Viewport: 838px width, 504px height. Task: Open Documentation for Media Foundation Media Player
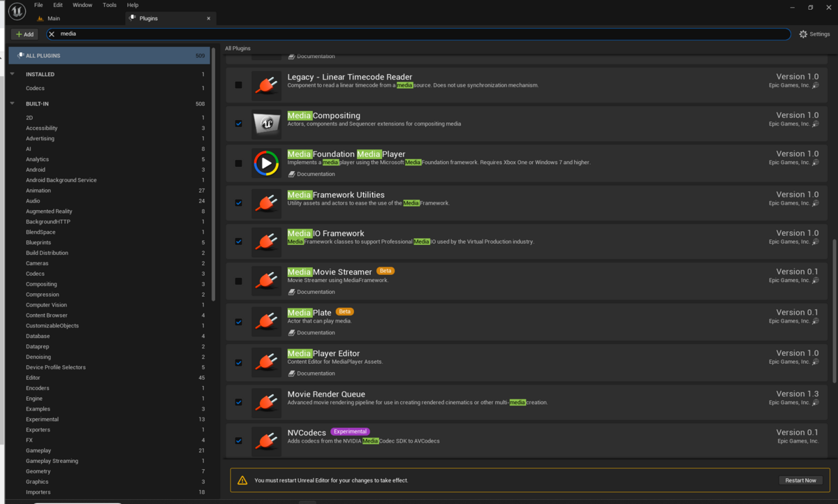(x=311, y=174)
